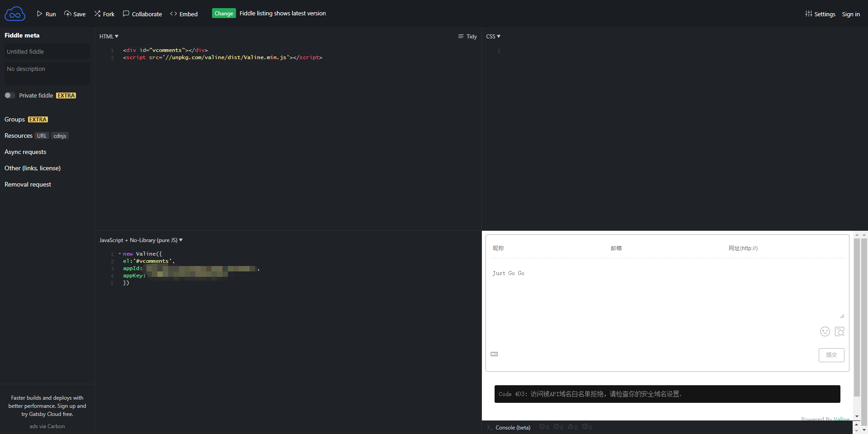Edit the Untitled fiddle title field
868x434 pixels.
coord(47,51)
